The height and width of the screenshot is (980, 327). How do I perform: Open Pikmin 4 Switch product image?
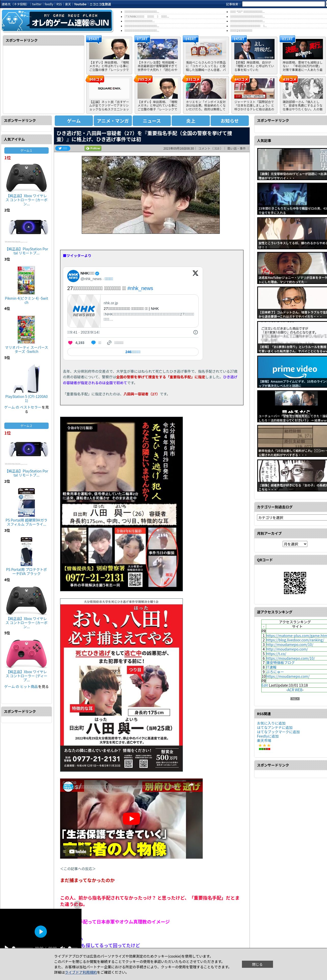pyautogui.click(x=26, y=280)
